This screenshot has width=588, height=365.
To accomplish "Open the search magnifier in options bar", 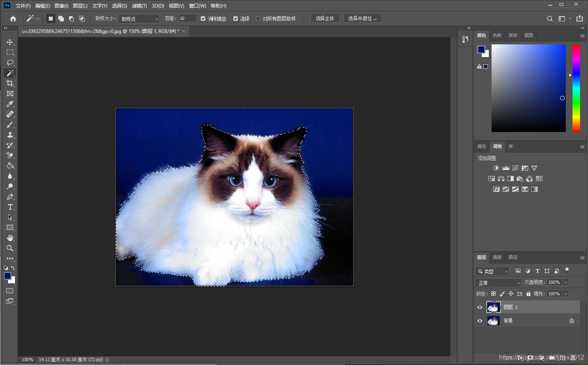I will click(x=550, y=19).
